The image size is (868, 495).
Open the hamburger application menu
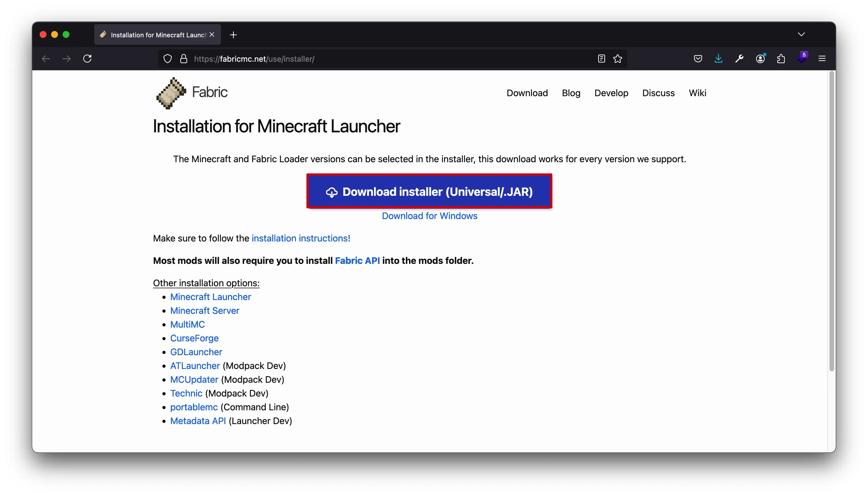click(x=822, y=59)
